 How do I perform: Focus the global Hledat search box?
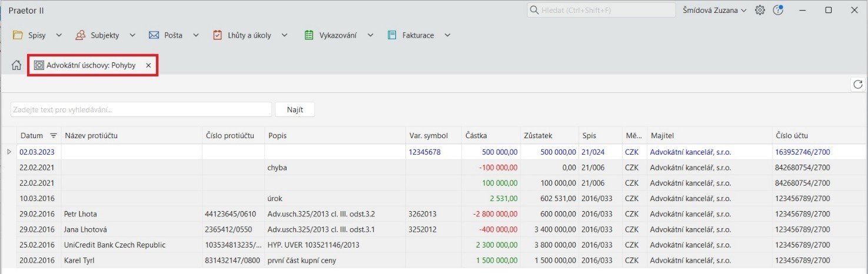pos(600,11)
